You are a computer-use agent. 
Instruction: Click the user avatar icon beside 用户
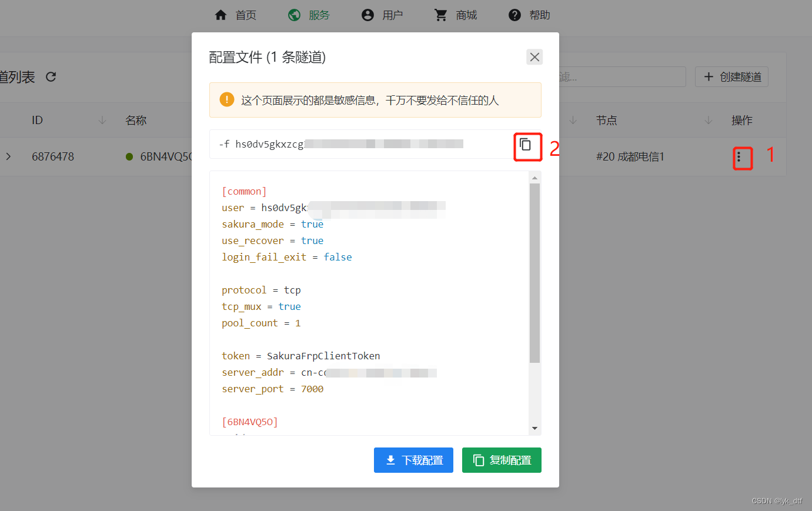tap(367, 15)
